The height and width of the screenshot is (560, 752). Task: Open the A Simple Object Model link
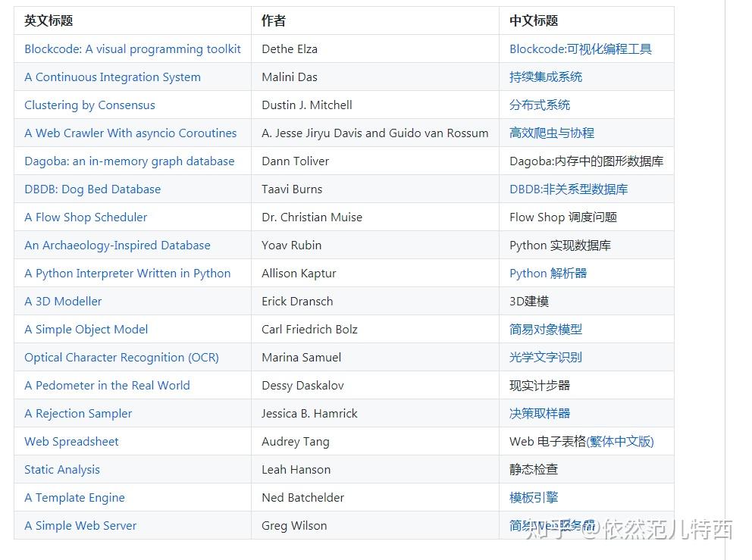(x=86, y=330)
